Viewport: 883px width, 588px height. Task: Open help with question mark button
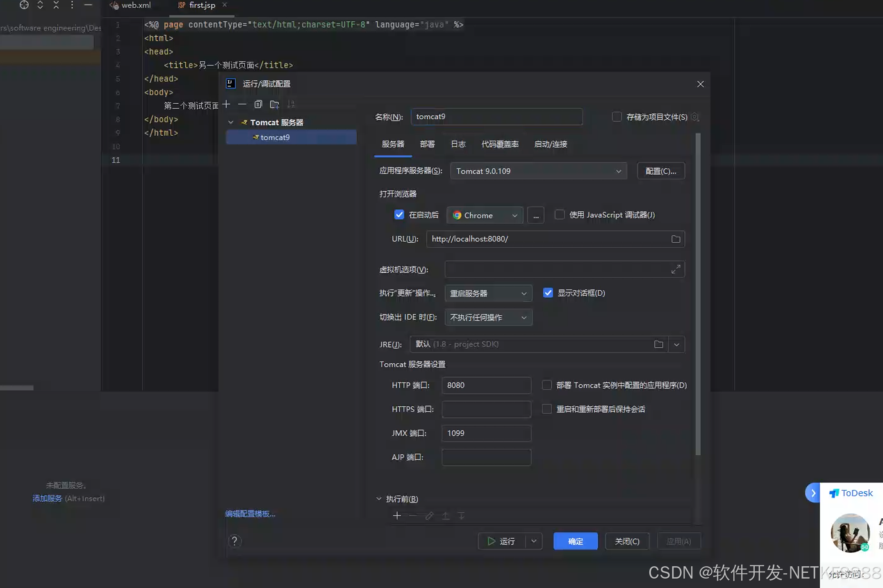coord(234,541)
